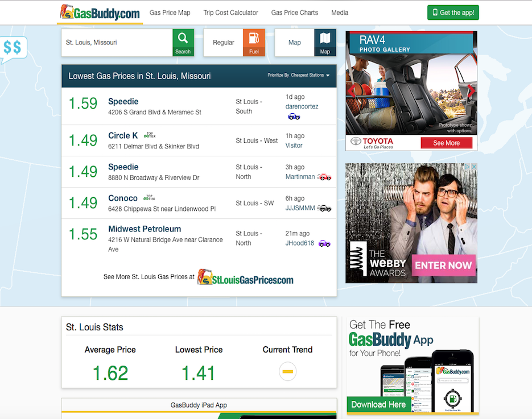The image size is (532, 419).
Task: Click the Top Tier badge next to Circle K
Action: coord(150,135)
